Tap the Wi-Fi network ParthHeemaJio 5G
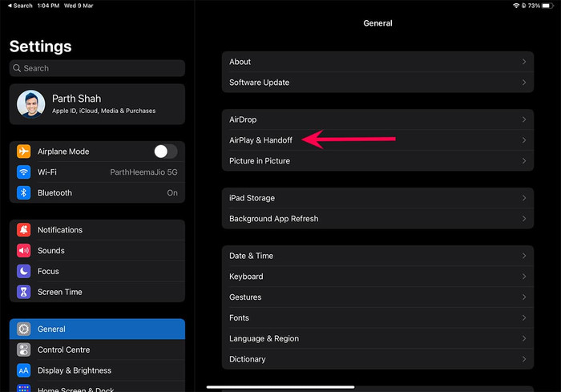Screen dimensions: 561x392 click(143, 172)
